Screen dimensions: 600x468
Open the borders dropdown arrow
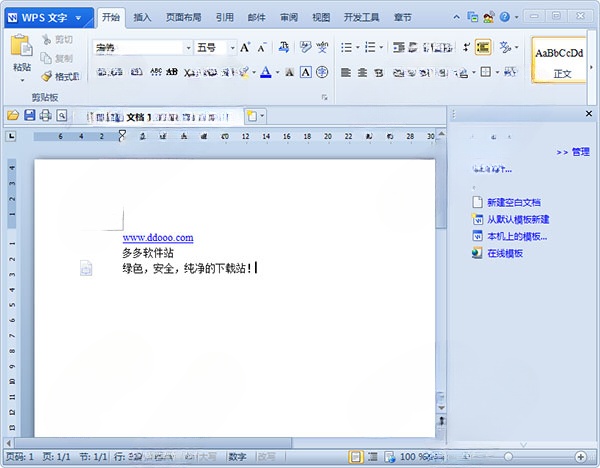click(x=497, y=72)
